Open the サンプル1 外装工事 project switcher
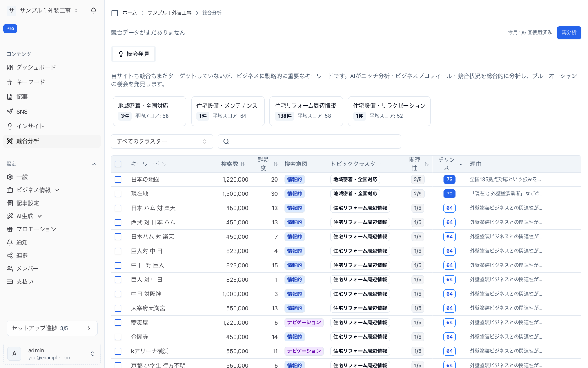This screenshot has height=368, width=588. (42, 11)
